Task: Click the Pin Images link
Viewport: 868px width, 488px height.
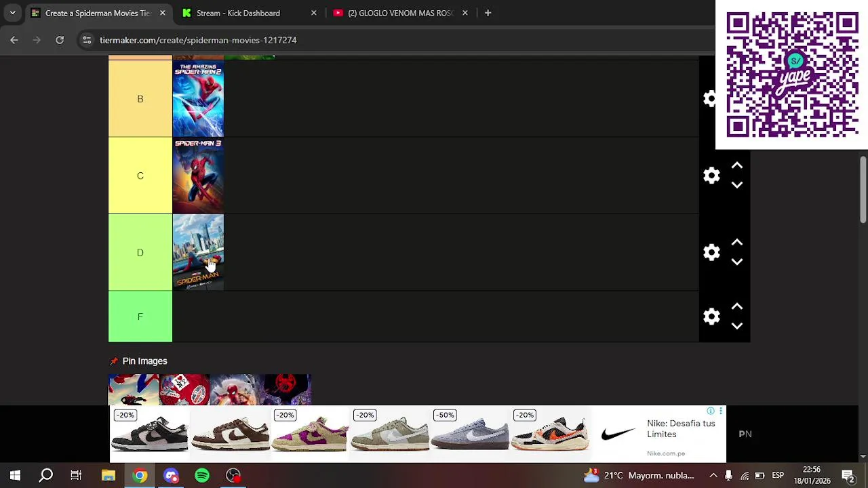Action: [144, 361]
